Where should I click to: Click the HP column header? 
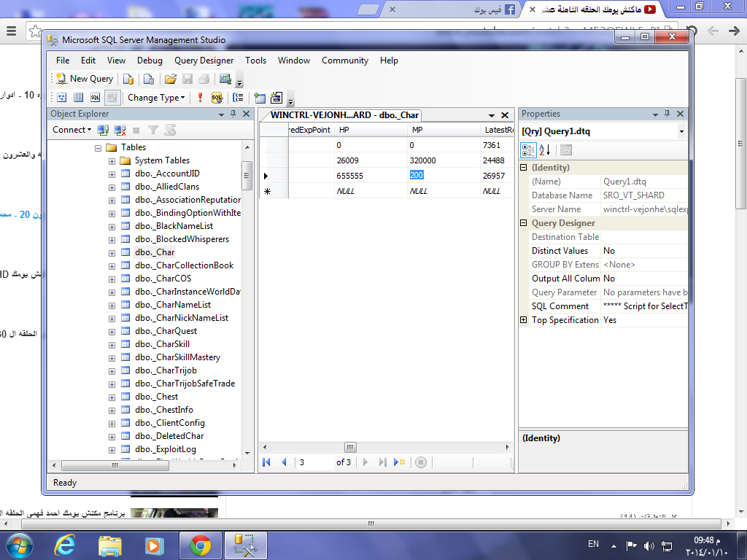371,130
